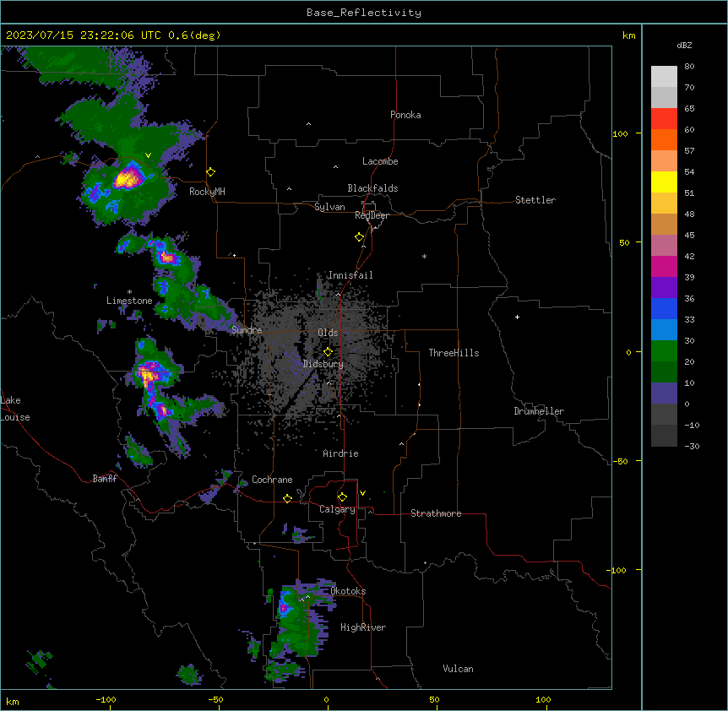728x711 pixels.
Task: Click the Strathmore label
Action: coord(436,513)
